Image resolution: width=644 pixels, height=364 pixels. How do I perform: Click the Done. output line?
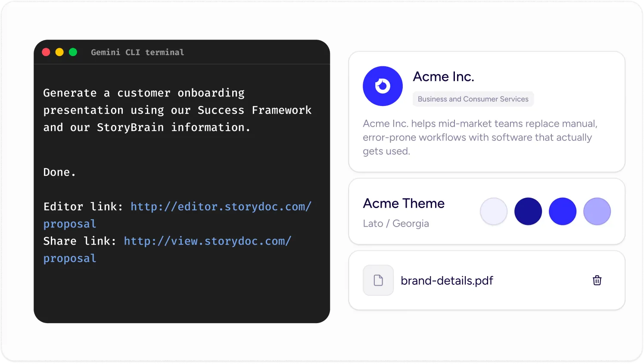[x=59, y=172]
